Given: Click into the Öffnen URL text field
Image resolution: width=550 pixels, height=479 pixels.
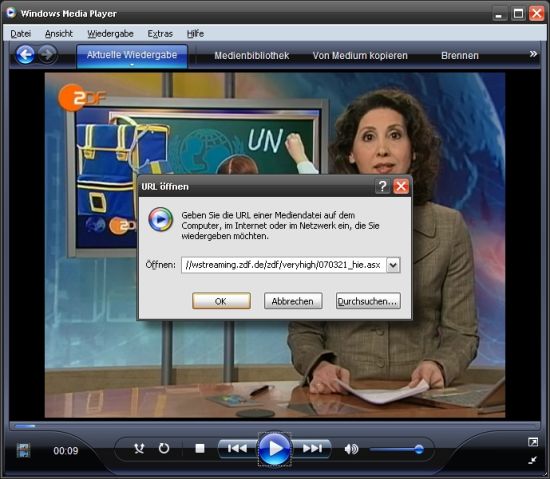Looking at the screenshot, I should click(x=283, y=265).
